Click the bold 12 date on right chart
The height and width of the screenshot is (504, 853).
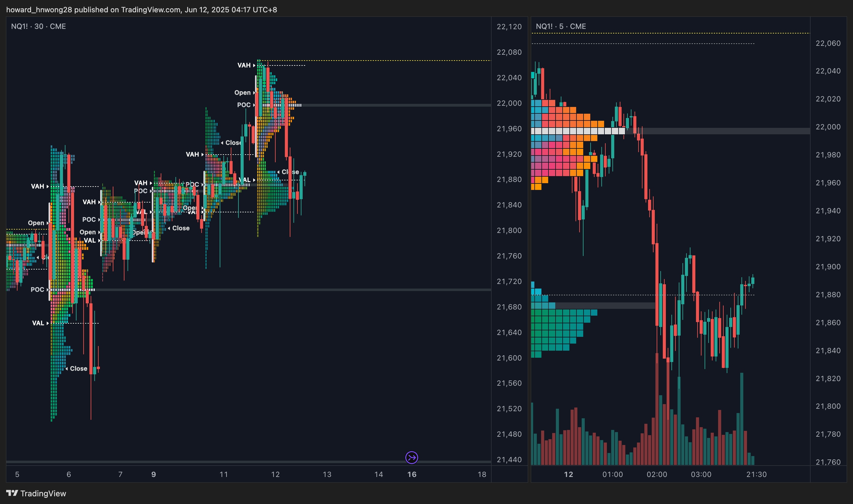[x=568, y=474]
